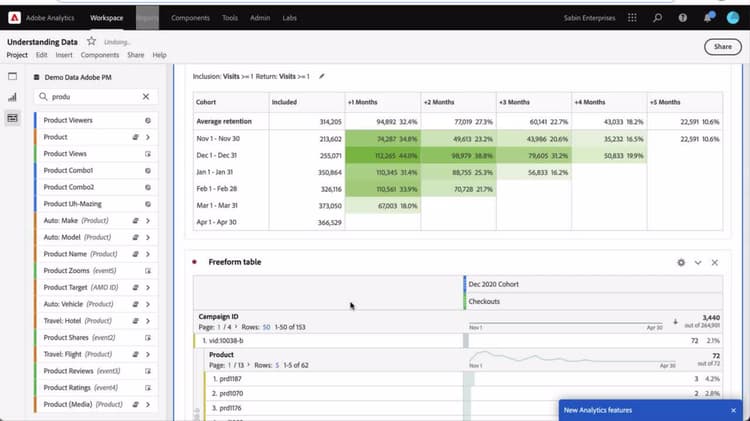The height and width of the screenshot is (421, 750).
Task: Click the Product Viewers segment info icon
Action: [x=148, y=121]
